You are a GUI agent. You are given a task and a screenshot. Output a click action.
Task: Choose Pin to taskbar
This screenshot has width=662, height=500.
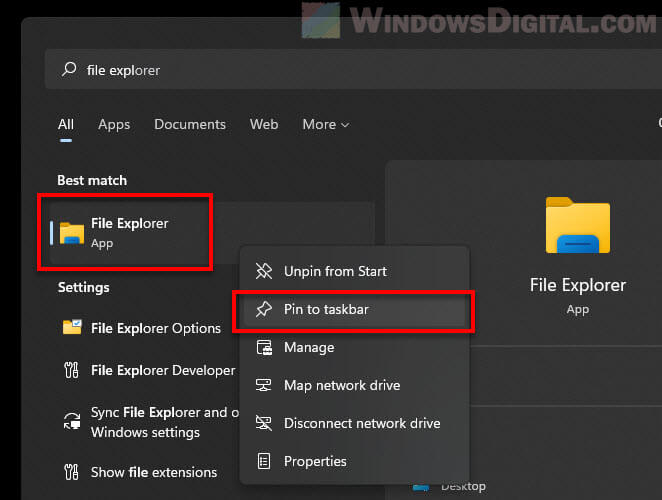pos(355,309)
